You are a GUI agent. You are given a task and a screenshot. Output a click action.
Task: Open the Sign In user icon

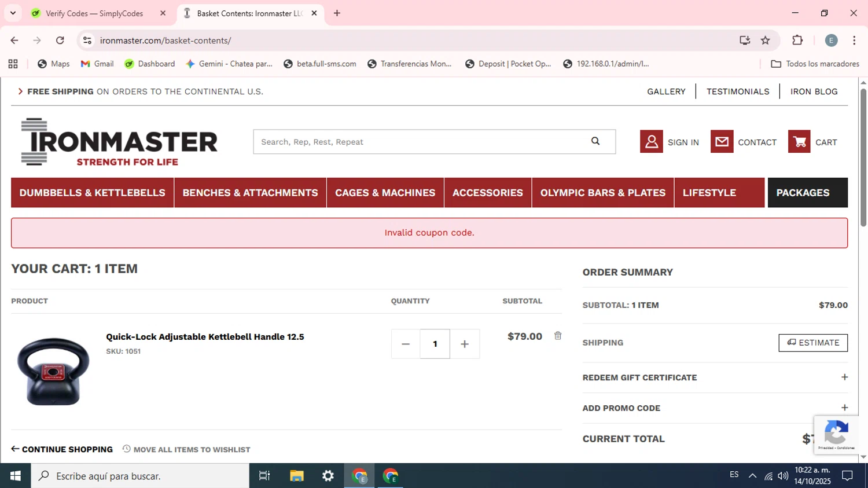tap(651, 142)
